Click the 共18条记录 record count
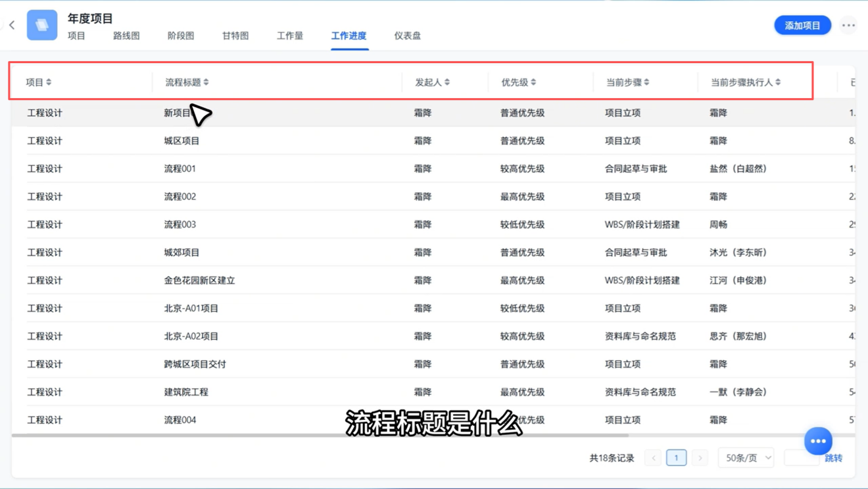 [x=612, y=458]
